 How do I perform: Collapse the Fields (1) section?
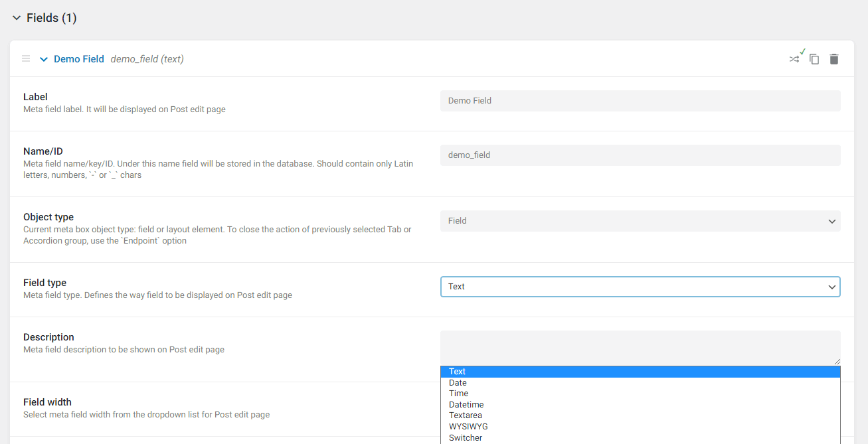click(17, 18)
